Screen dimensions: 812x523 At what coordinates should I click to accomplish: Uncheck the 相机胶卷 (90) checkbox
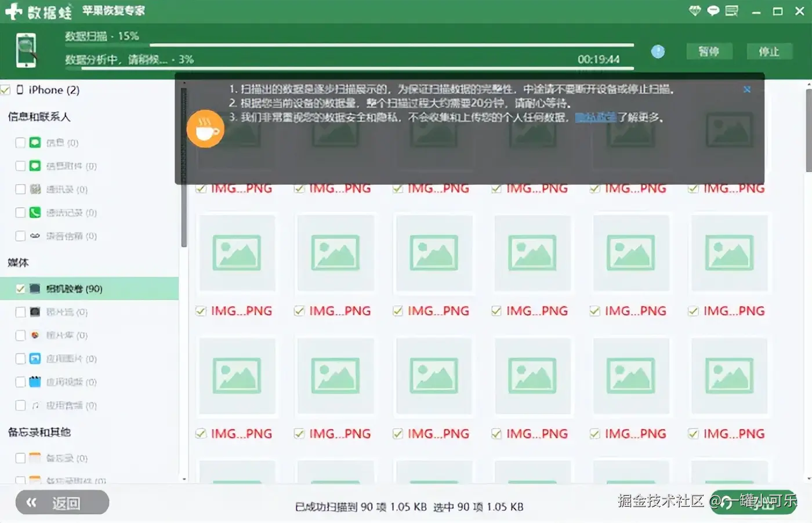click(x=20, y=289)
